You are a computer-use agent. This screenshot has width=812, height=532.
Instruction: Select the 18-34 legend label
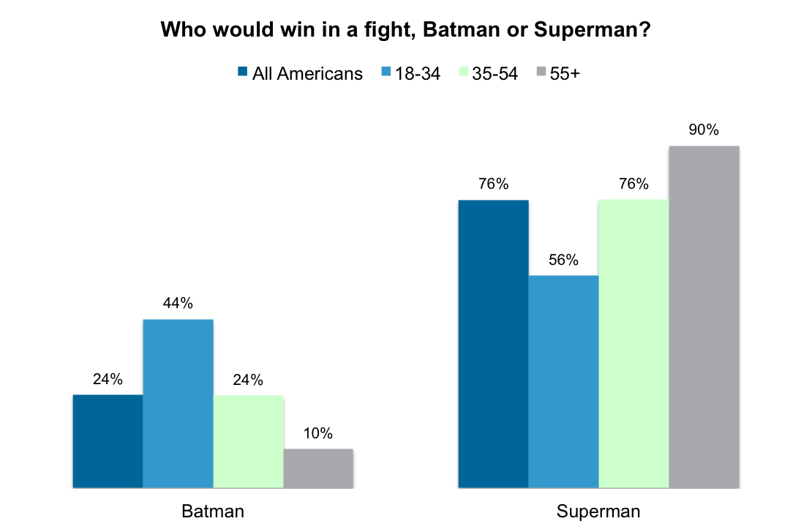[x=418, y=74]
